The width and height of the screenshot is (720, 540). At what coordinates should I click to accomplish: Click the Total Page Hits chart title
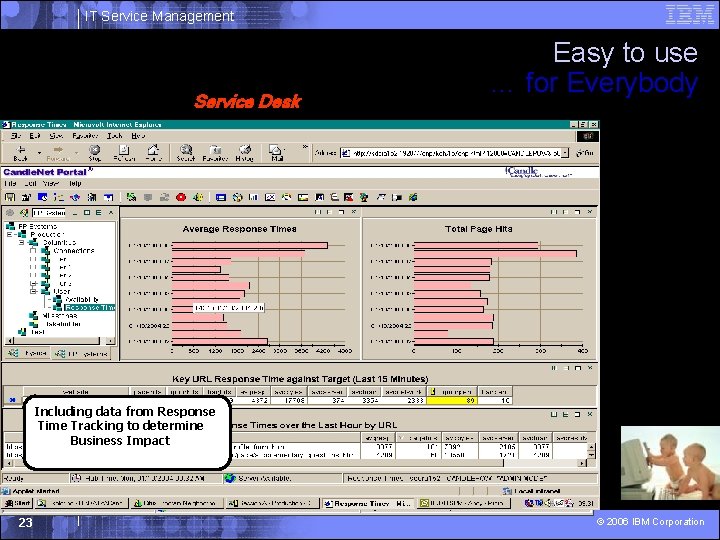pyautogui.click(x=478, y=229)
